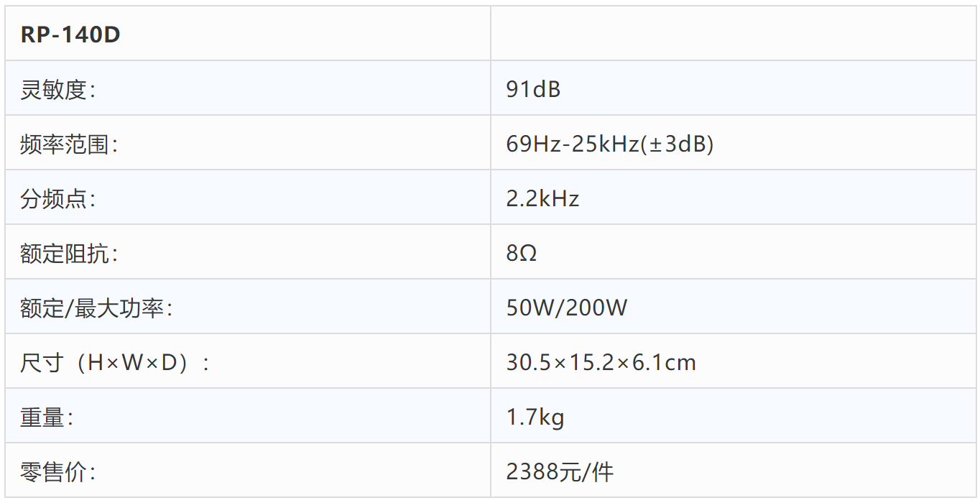Click the 2388元/件 price value

(560, 472)
